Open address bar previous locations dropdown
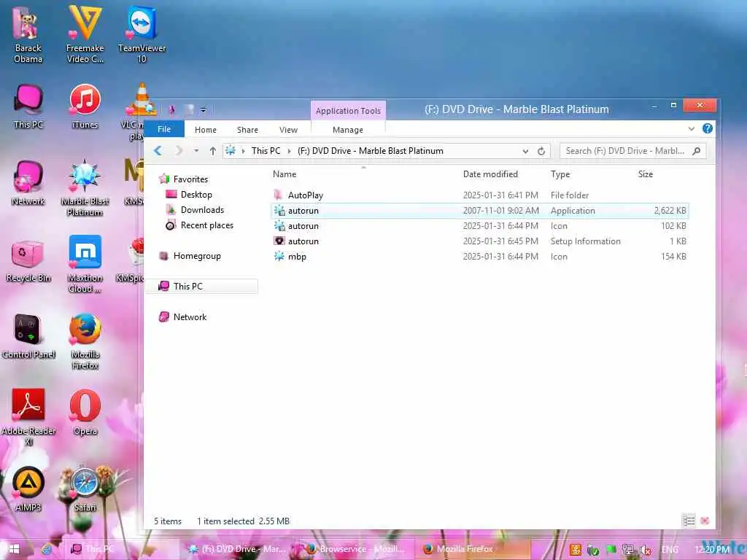This screenshot has height=560, width=747. (525, 151)
